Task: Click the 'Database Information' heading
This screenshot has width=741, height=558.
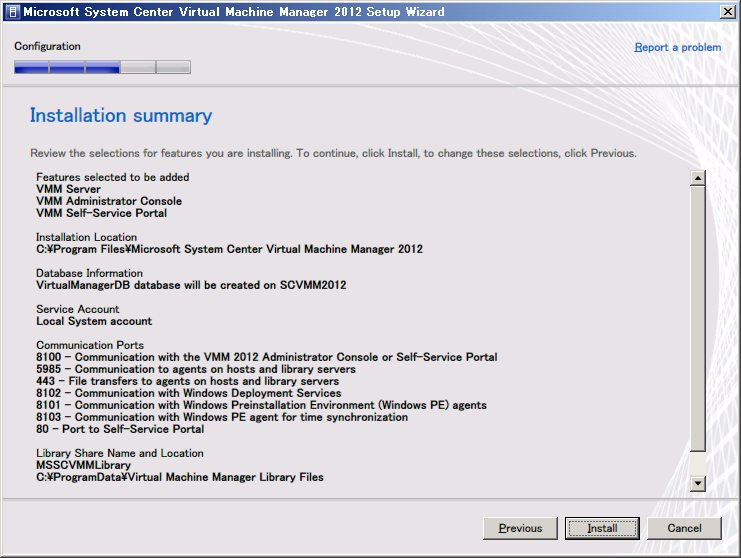Action: pos(89,273)
